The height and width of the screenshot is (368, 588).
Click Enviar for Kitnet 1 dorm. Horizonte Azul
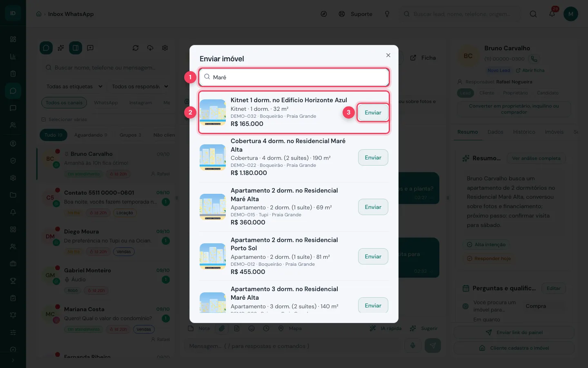pyautogui.click(x=373, y=112)
